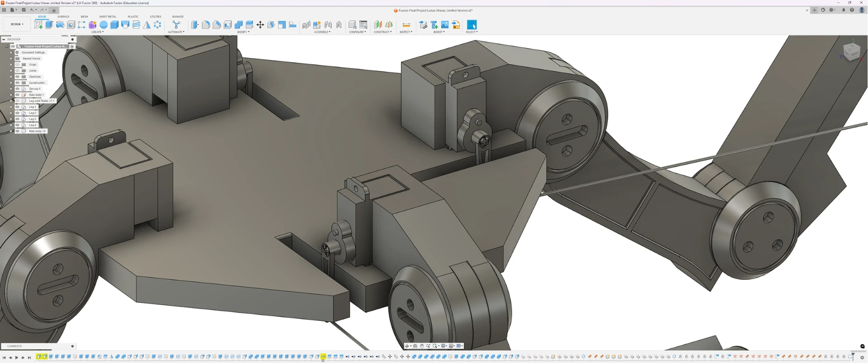Select the Main body:10 tree item
Image resolution: width=868 pixels, height=363 pixels.
(37, 131)
